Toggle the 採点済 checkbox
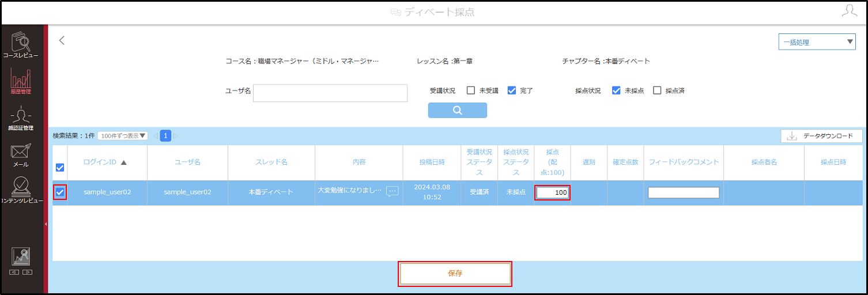Screen dimensions: 868x295 click(x=657, y=90)
